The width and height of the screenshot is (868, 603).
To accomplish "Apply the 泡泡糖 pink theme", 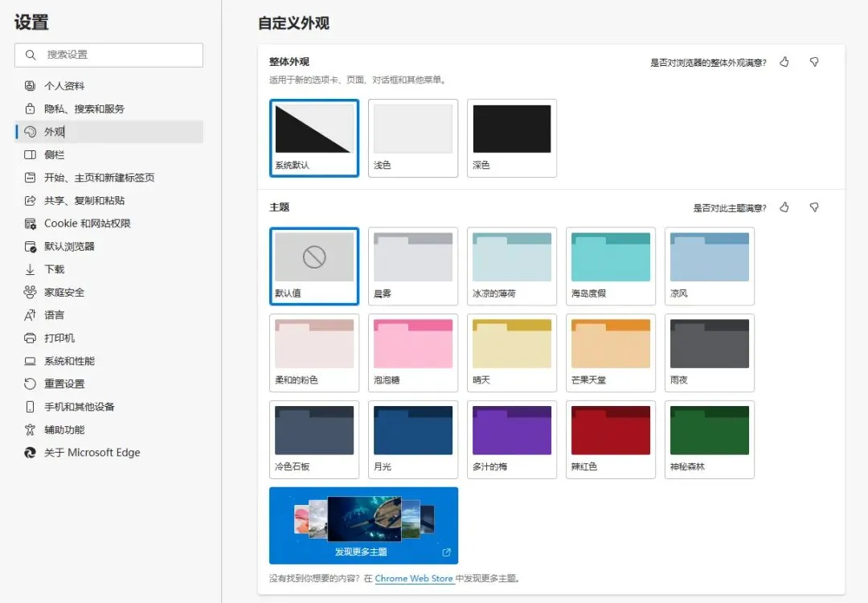I will coord(413,353).
